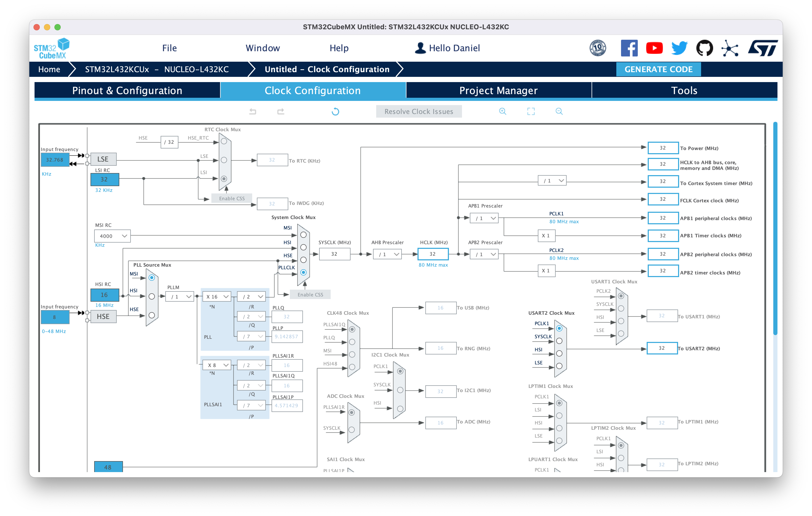Open the MSI RC 4000 dropdown
812x516 pixels.
coord(112,236)
